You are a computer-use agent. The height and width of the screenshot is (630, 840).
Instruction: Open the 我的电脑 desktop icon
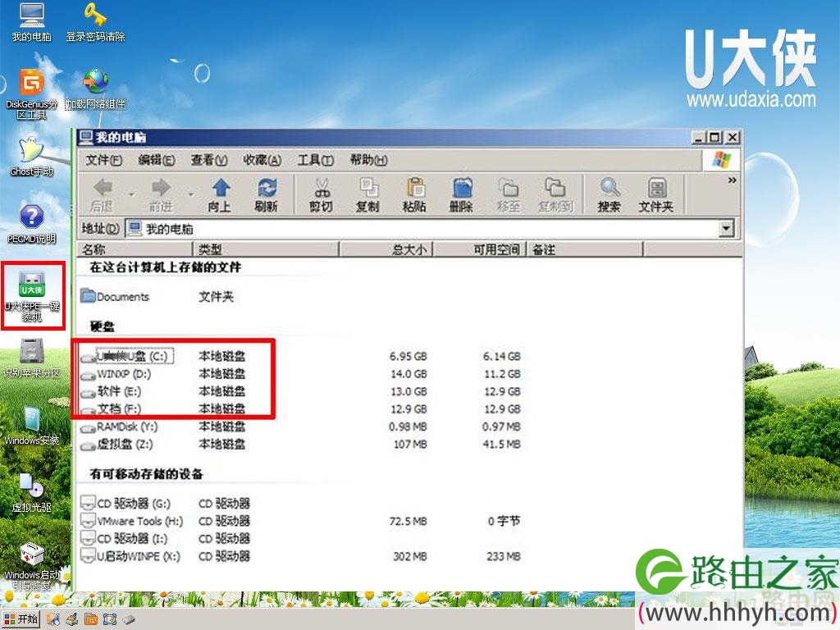(x=32, y=22)
